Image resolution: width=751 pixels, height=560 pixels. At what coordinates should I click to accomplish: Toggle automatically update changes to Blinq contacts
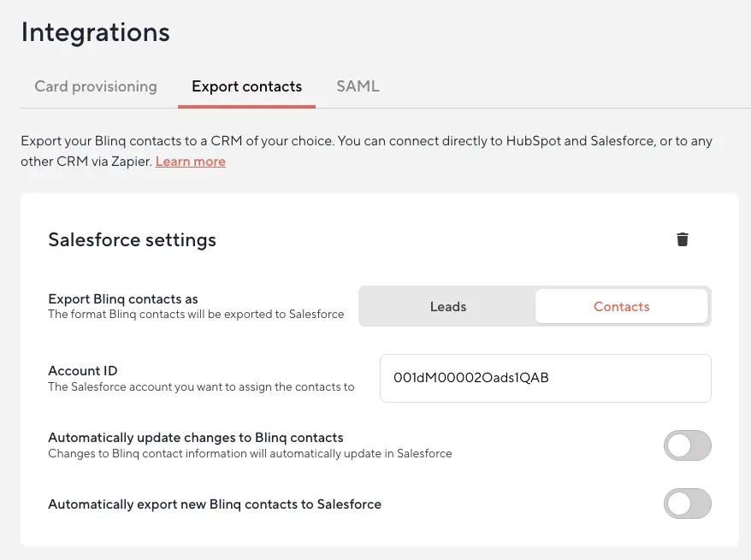coord(688,445)
